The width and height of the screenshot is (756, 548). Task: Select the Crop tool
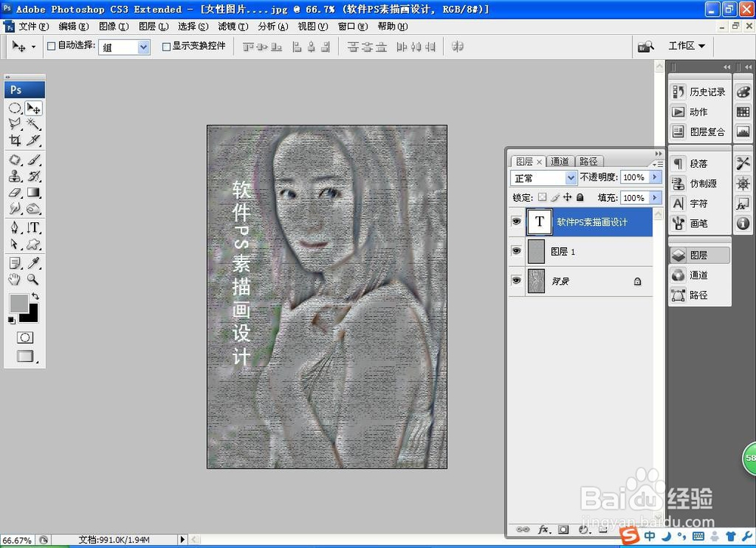[15, 141]
